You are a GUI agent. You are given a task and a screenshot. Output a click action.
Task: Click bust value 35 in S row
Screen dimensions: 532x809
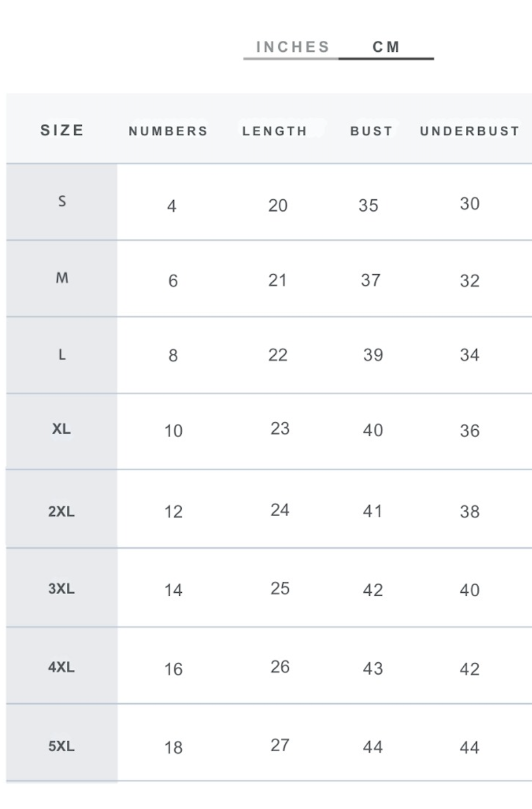(x=369, y=206)
